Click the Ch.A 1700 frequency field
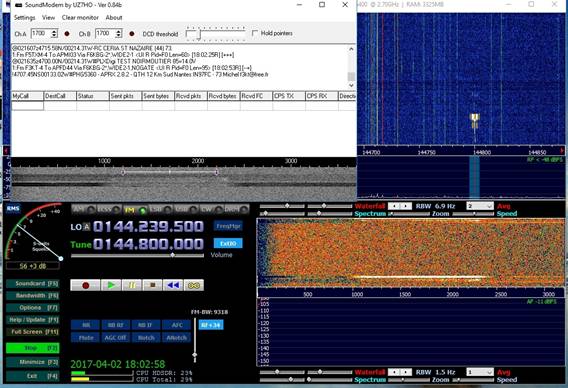The height and width of the screenshot is (388, 568). (x=41, y=34)
